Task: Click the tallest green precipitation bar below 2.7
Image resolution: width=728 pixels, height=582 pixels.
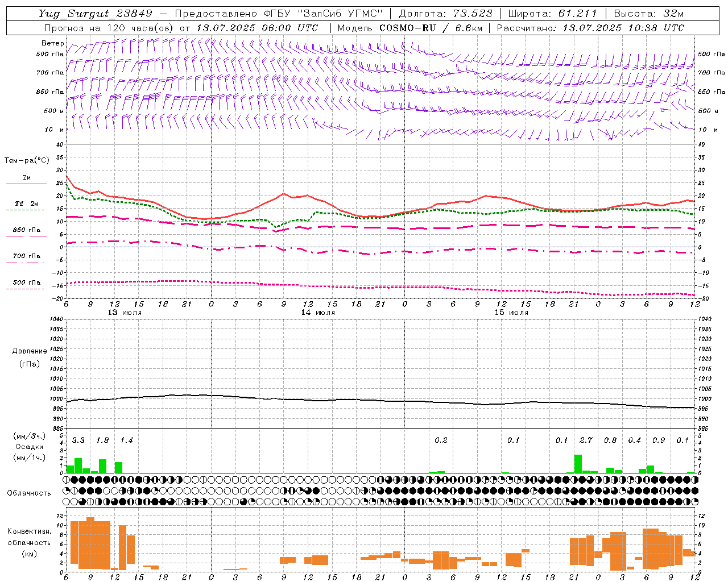Action: (578, 464)
